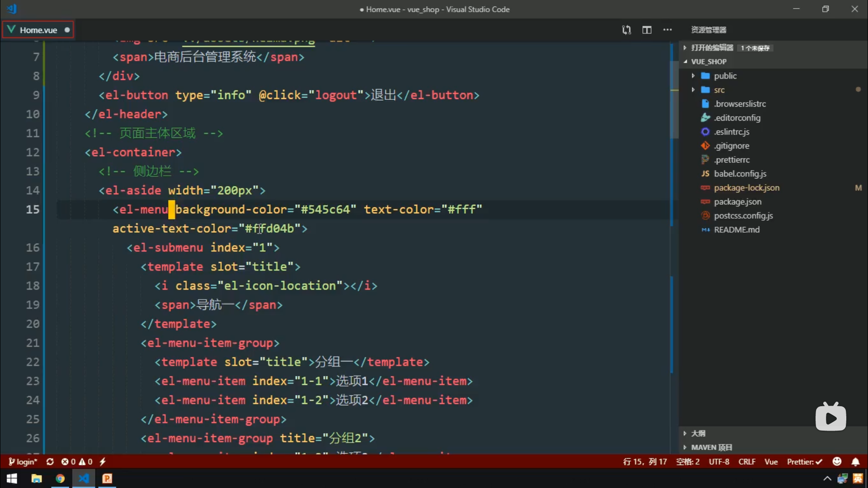Expand the MAVEN 项目 section

point(711,447)
